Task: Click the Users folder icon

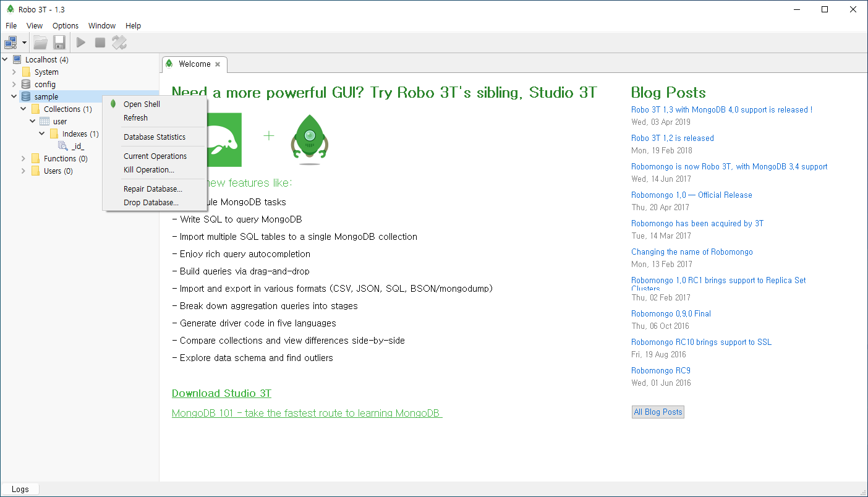Action: pyautogui.click(x=35, y=171)
